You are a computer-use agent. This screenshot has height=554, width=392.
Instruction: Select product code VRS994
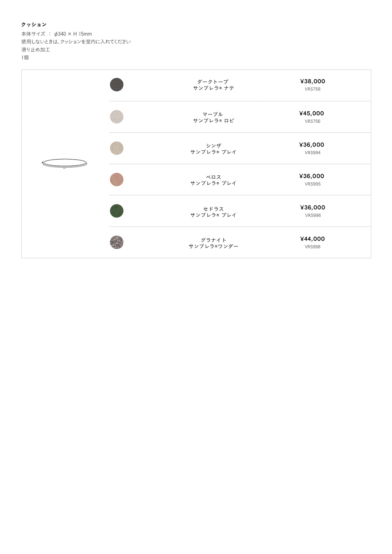pos(313,153)
